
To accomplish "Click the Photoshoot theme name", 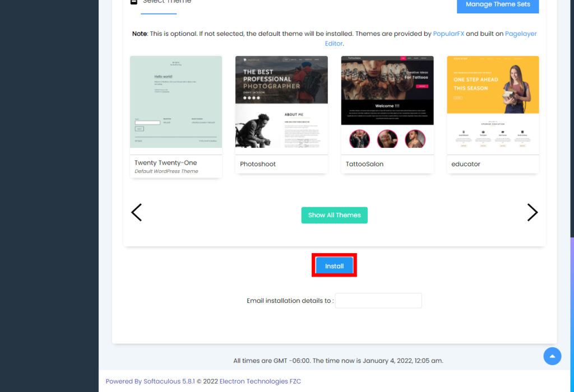I will pyautogui.click(x=258, y=164).
